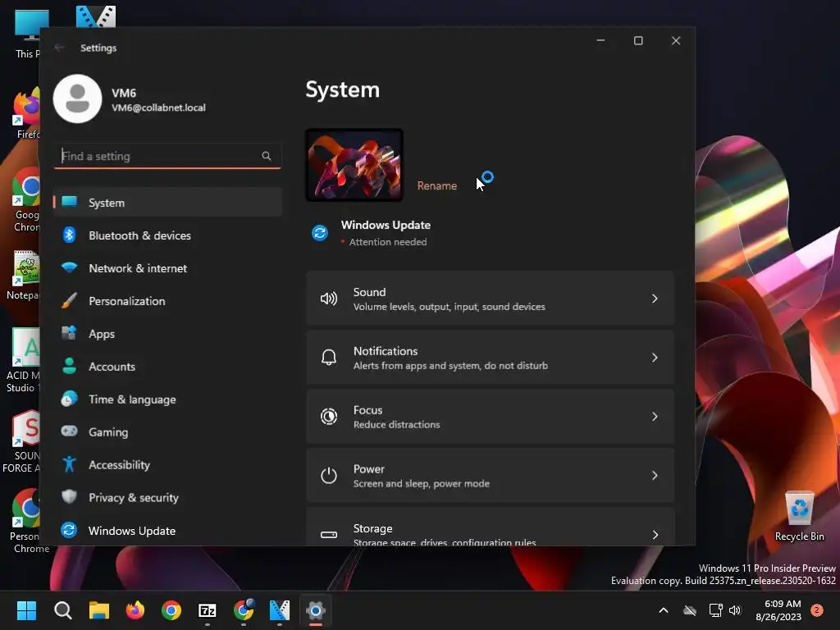The image size is (840, 630).
Task: Open Accessibility settings
Action: point(167,464)
